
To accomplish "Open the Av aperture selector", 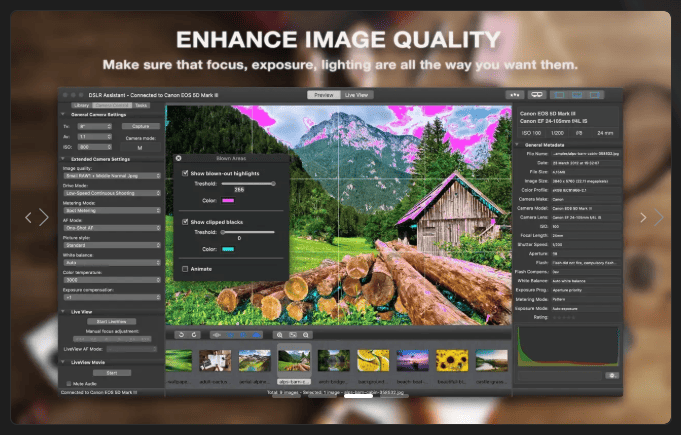I will coord(95,136).
